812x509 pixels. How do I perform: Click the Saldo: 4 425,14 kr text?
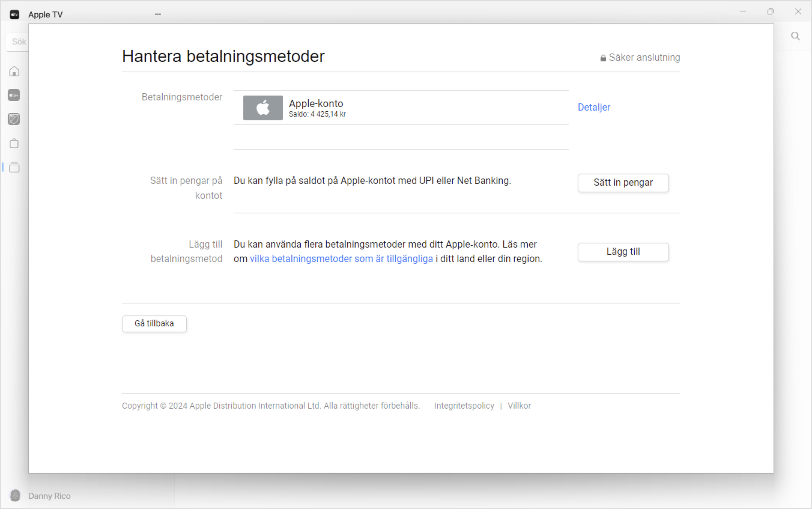317,114
